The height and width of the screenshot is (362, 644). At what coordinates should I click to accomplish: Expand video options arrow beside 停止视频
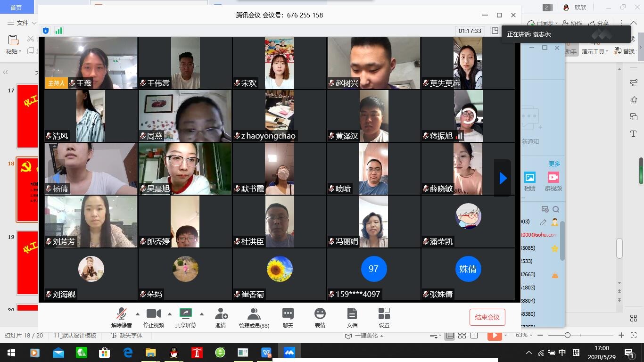coord(170,314)
